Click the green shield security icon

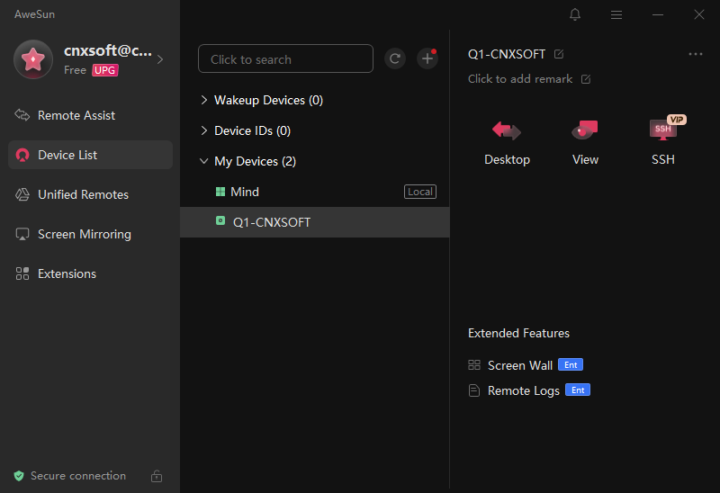pyautogui.click(x=19, y=476)
